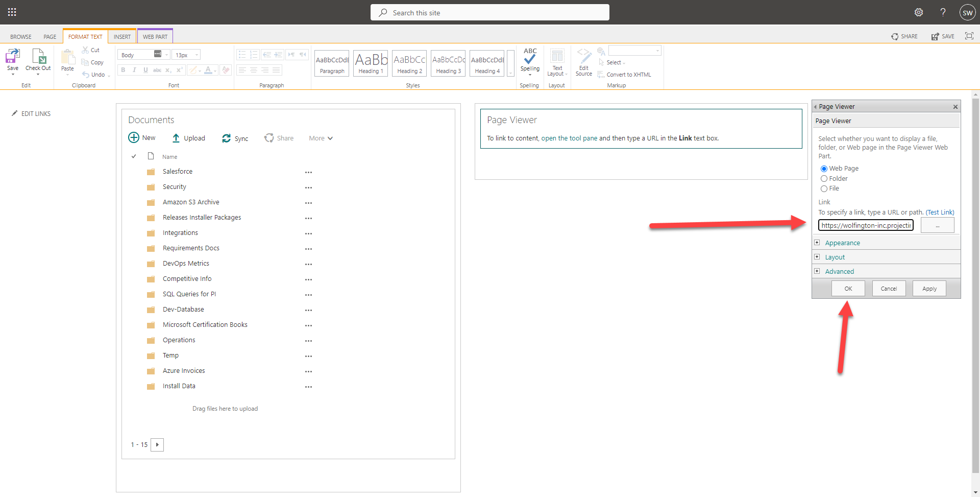Insert a bulleted list
This screenshot has height=497, width=980.
click(x=242, y=54)
